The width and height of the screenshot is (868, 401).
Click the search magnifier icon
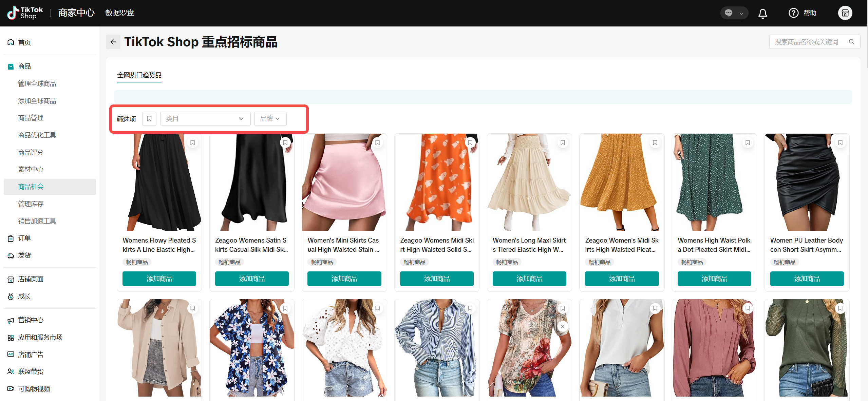[852, 42]
